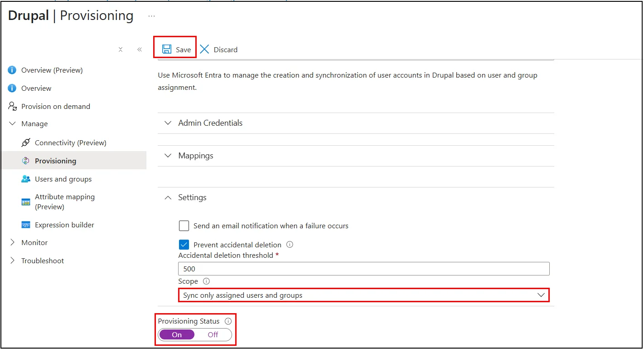Image resolution: width=644 pixels, height=349 pixels.
Task: Click the Drupal | Provisioning page title
Action: (x=71, y=15)
